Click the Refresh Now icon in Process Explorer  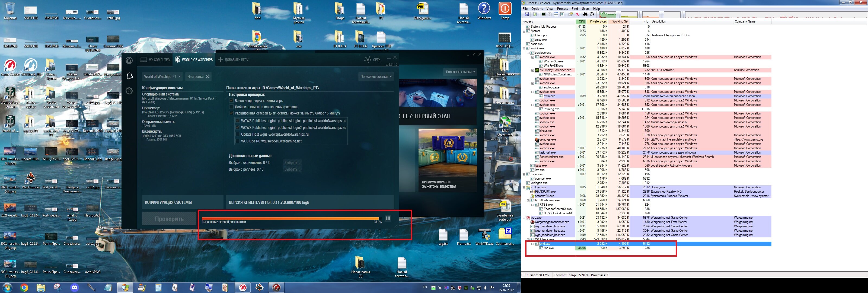(x=535, y=14)
